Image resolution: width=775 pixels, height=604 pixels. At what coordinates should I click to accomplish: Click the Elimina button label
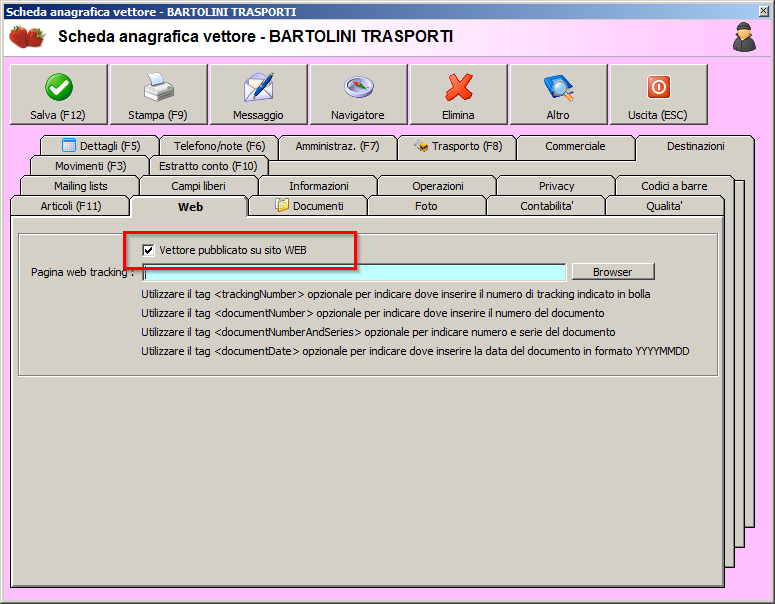click(458, 115)
